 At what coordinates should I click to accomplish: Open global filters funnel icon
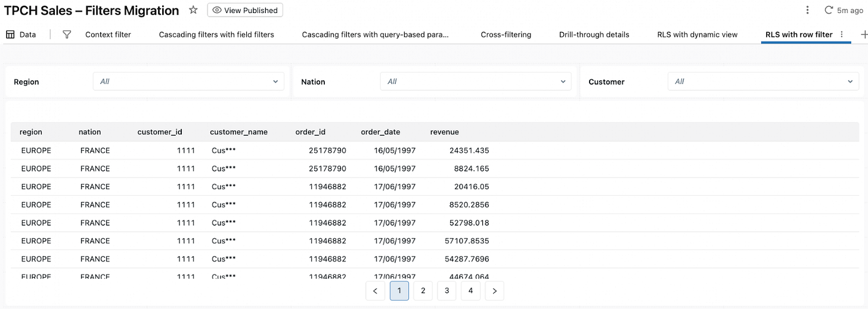(x=67, y=35)
